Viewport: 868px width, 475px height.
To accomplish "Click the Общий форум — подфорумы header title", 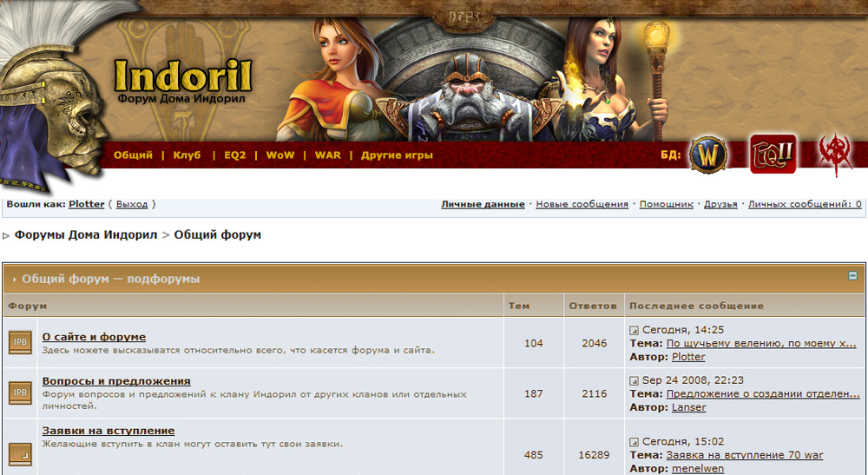I will (111, 279).
